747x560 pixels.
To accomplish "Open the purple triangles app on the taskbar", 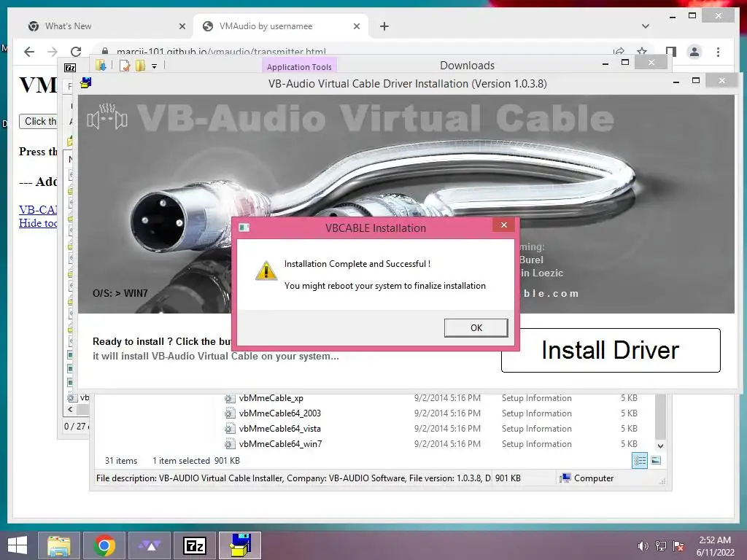I will tap(150, 545).
